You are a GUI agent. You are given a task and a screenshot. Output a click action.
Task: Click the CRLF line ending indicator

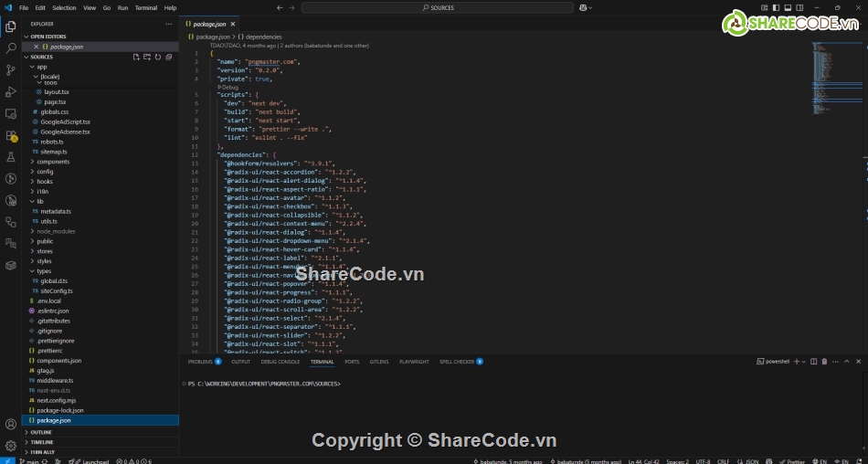coord(723,461)
